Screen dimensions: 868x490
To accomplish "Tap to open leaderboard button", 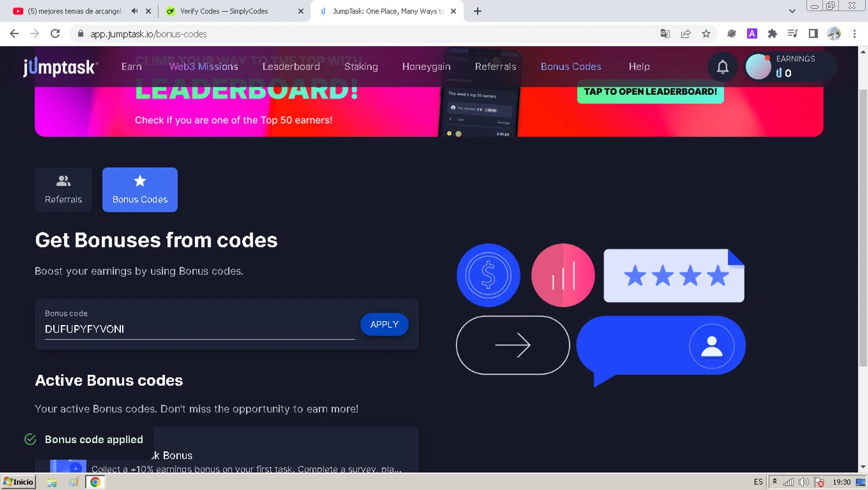I will coord(650,92).
